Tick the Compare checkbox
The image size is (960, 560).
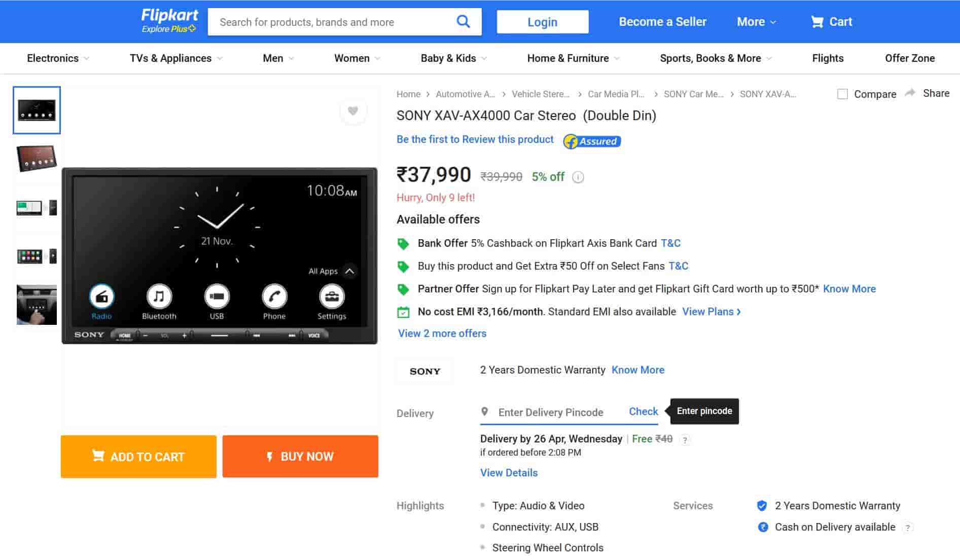tap(842, 94)
